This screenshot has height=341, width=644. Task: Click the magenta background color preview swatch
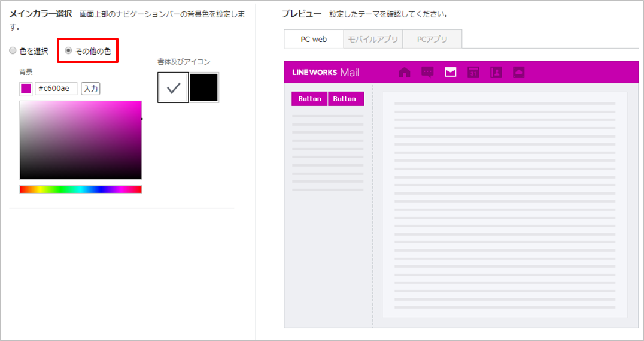coord(26,89)
